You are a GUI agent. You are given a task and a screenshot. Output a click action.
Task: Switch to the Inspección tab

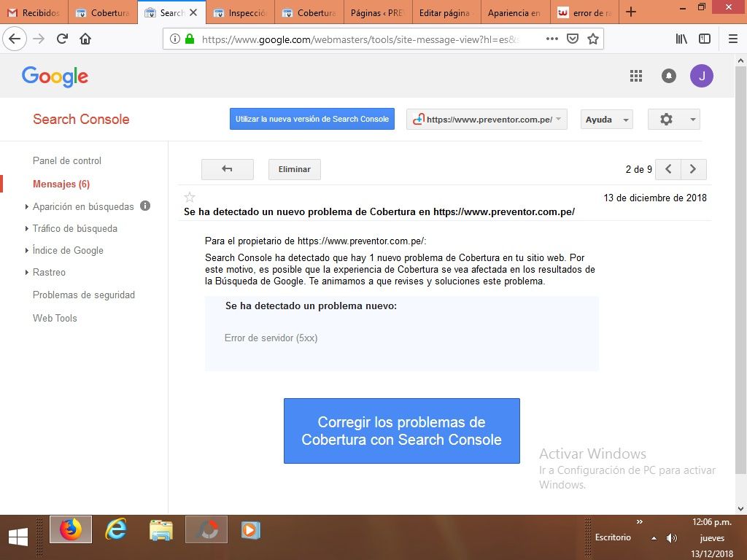[241, 12]
